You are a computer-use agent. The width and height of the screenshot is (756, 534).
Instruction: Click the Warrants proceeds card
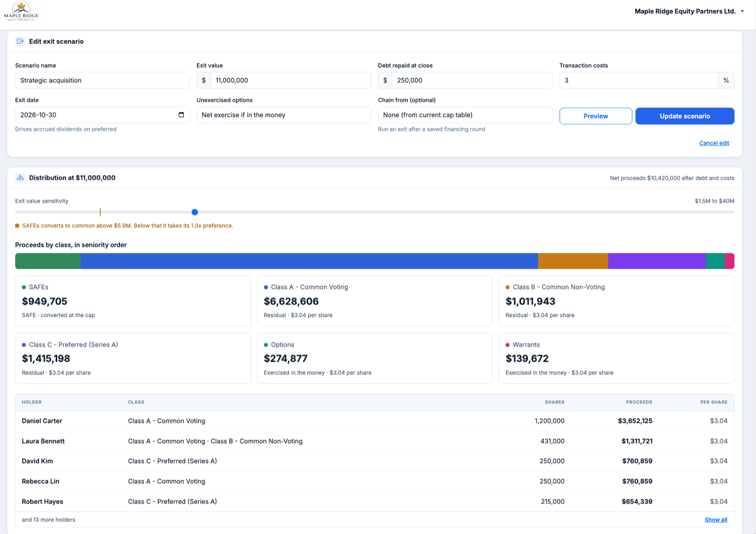click(x=617, y=359)
